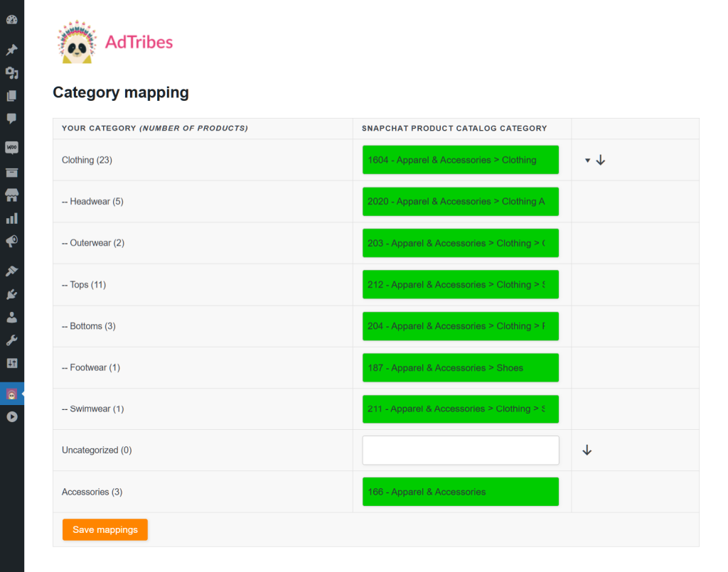Screen dimensions: 728x572
Task: Click the Save mappings button
Action: pyautogui.click(x=105, y=529)
